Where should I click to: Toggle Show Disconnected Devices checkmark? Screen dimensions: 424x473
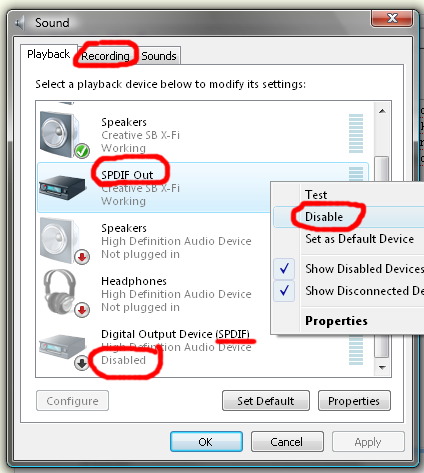(x=284, y=291)
